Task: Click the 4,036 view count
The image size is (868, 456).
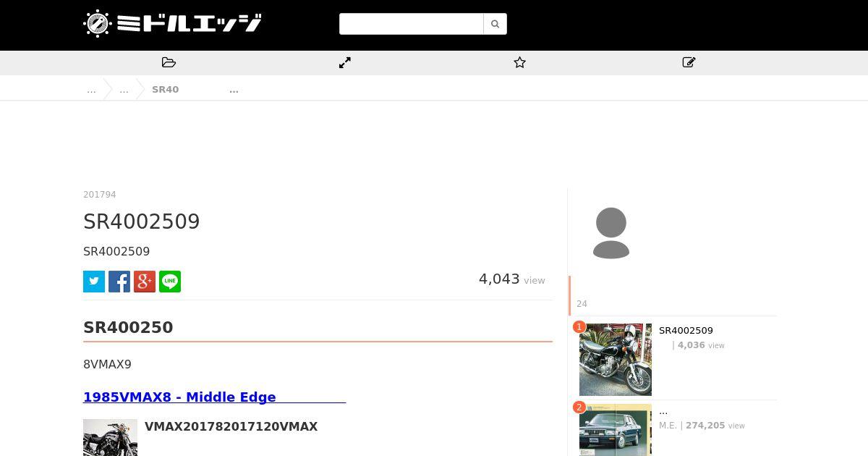Action: pos(692,345)
